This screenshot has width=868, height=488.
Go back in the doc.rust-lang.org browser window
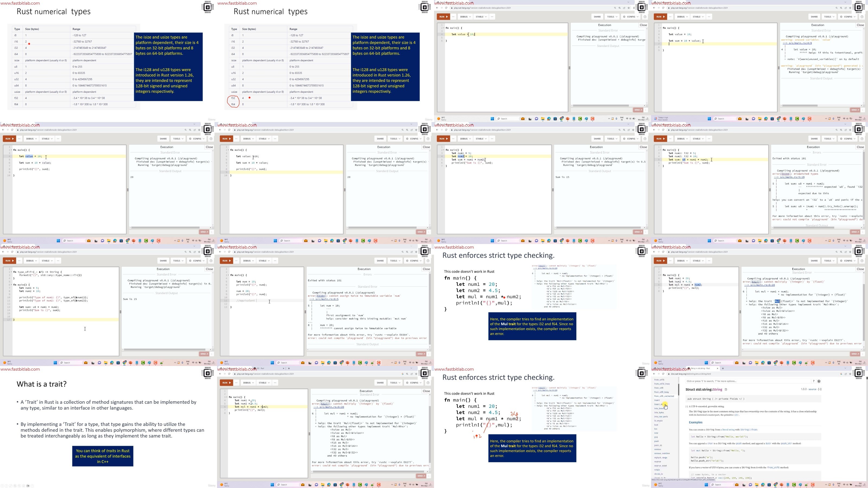click(x=654, y=374)
